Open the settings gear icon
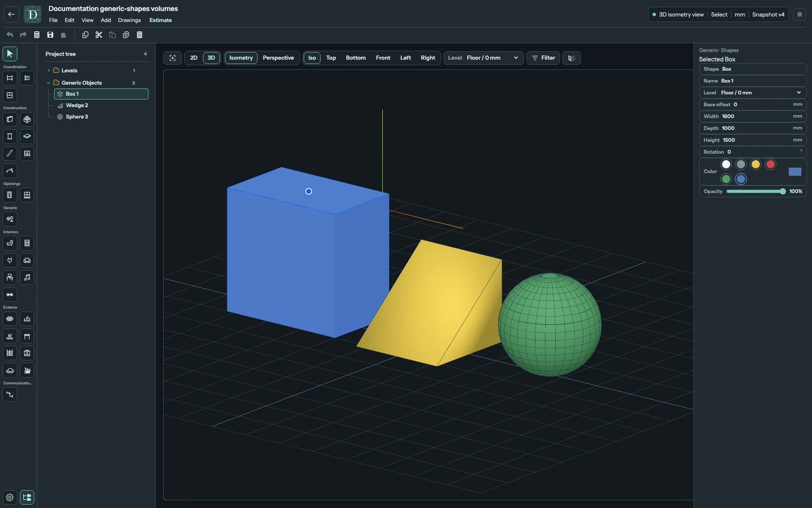 [x=10, y=497]
